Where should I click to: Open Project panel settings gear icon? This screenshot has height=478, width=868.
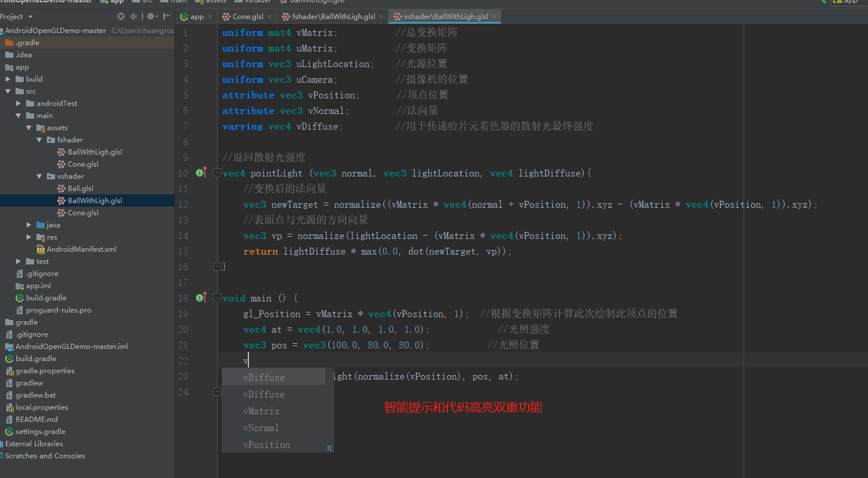pos(150,17)
